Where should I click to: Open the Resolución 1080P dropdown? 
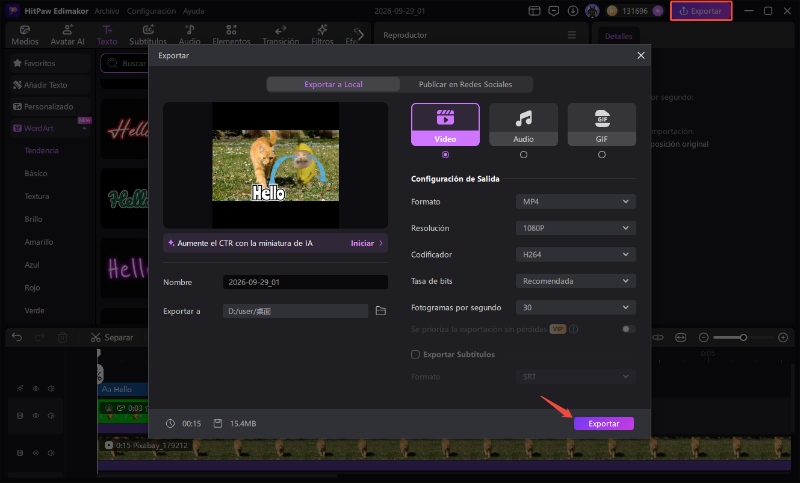576,228
